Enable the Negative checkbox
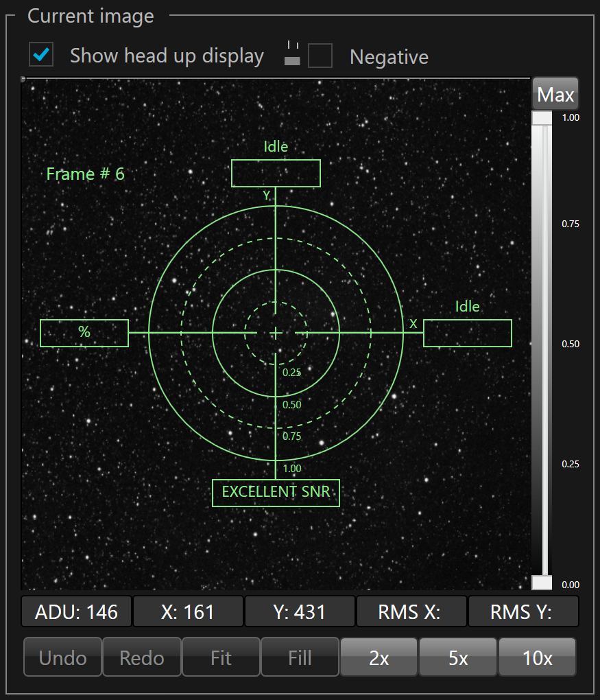600x700 pixels. click(320, 56)
